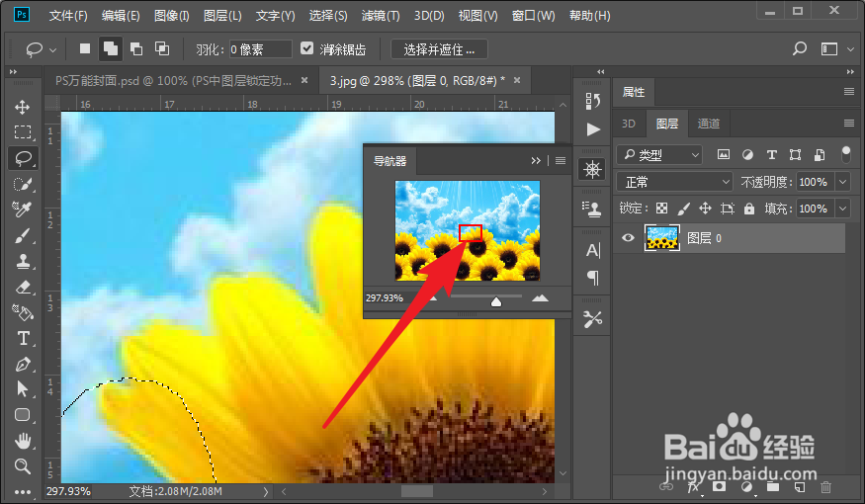Select the Rectangular Marquee tool

(23, 132)
